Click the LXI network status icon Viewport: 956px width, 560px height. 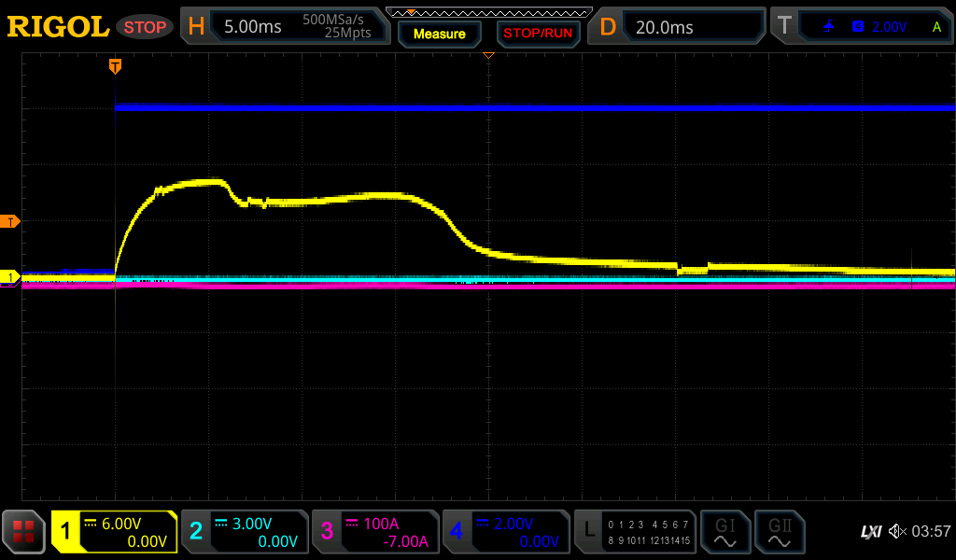coord(870,531)
